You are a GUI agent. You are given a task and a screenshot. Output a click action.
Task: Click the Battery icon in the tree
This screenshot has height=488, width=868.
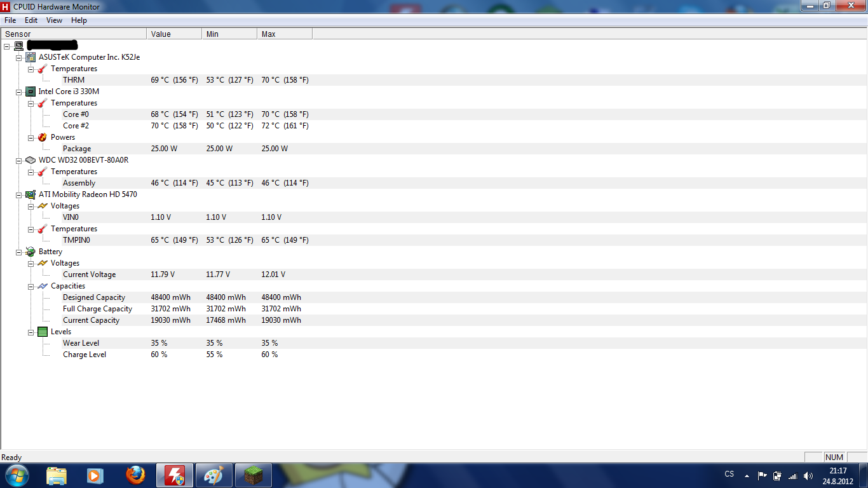[x=31, y=252]
